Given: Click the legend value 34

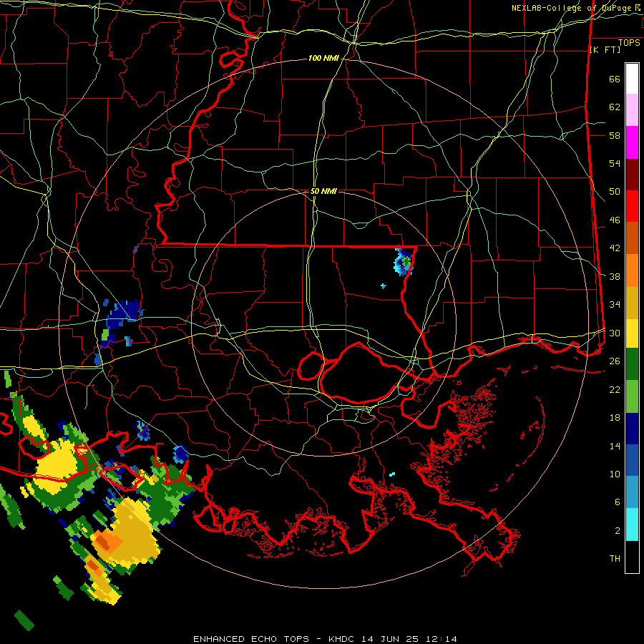Looking at the screenshot, I should pos(615,305).
